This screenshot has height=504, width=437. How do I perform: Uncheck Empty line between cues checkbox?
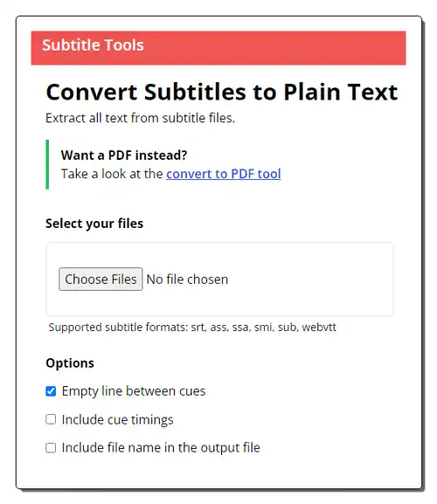(x=51, y=391)
